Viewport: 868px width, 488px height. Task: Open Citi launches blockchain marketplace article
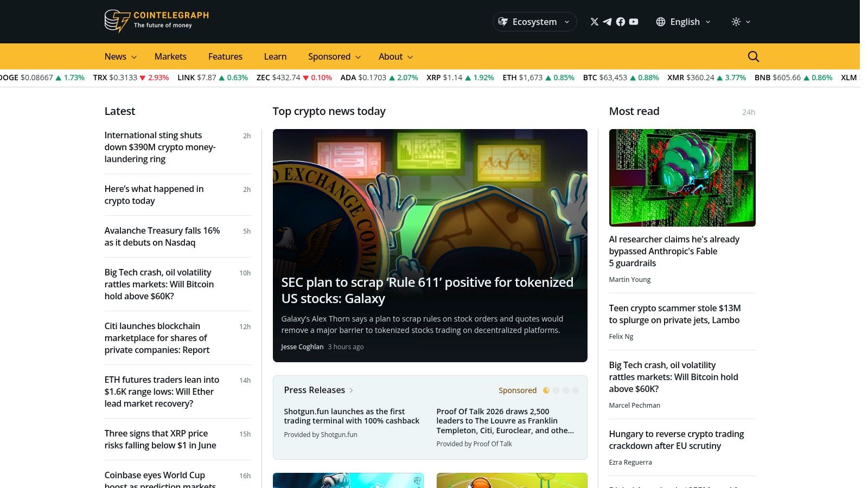(x=157, y=338)
